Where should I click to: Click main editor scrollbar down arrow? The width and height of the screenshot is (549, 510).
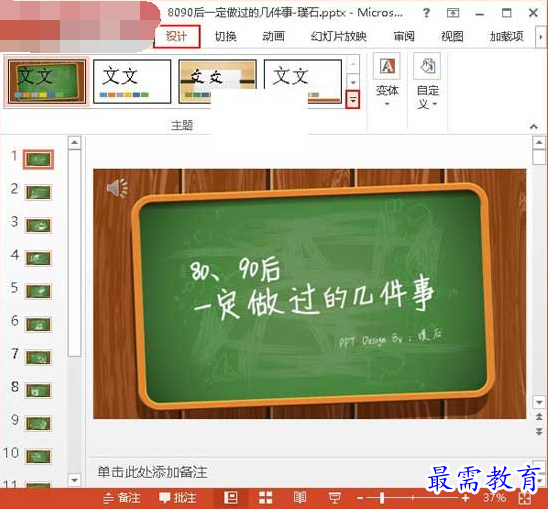click(539, 402)
